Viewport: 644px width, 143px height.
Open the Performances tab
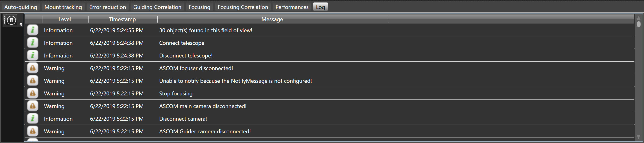[x=292, y=7]
